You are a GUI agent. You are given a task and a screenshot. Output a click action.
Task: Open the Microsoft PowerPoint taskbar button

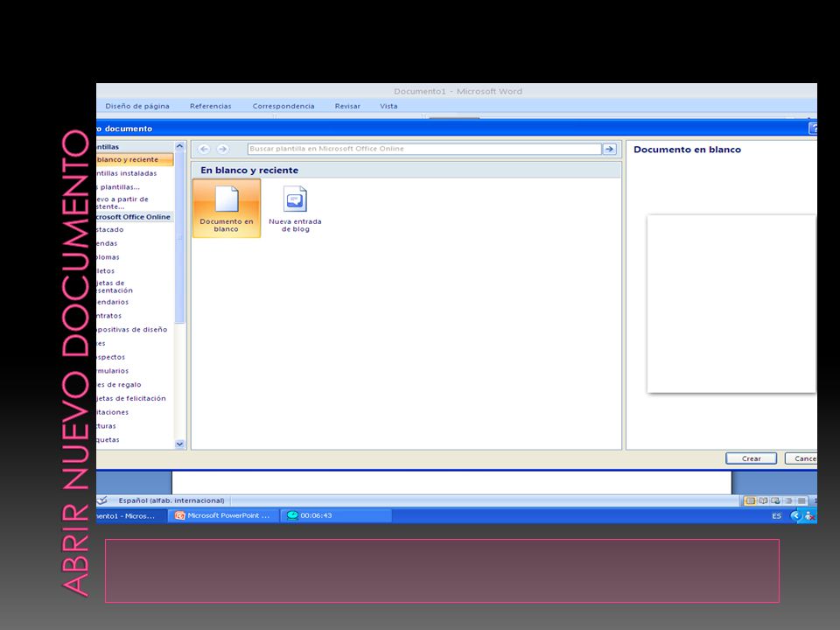coord(223,515)
